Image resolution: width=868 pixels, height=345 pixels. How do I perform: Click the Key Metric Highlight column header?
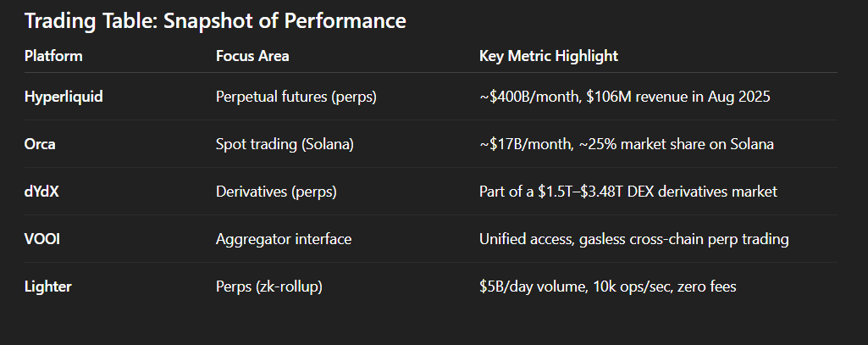[x=549, y=57]
